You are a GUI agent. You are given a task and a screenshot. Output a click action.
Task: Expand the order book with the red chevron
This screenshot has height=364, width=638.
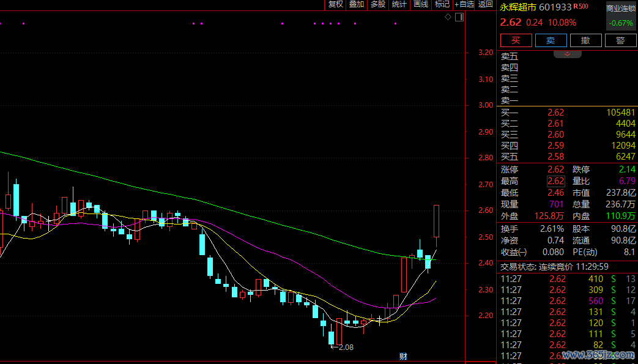pyautogui.click(x=567, y=54)
